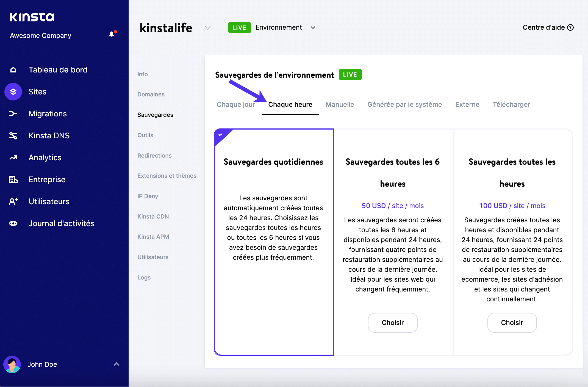Open Kinsta CDN in the site menu
588x387 pixels.
pos(153,217)
